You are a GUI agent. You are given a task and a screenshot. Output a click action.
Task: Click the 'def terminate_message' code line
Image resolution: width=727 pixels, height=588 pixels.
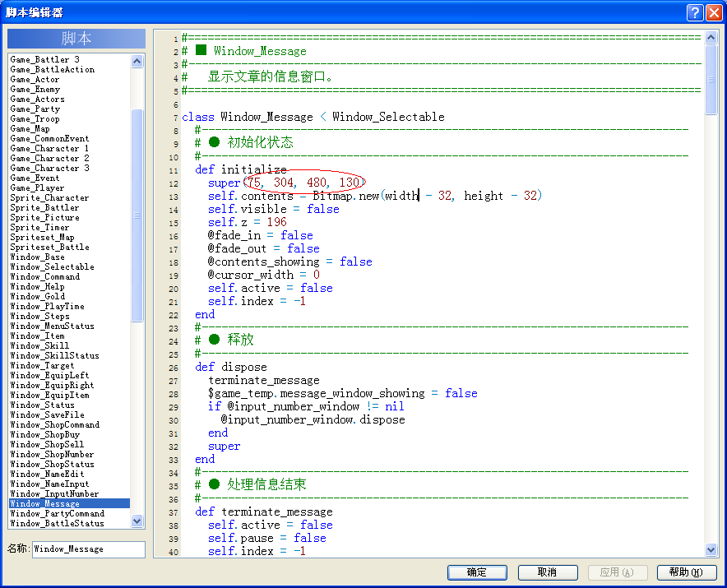pyautogui.click(x=264, y=512)
